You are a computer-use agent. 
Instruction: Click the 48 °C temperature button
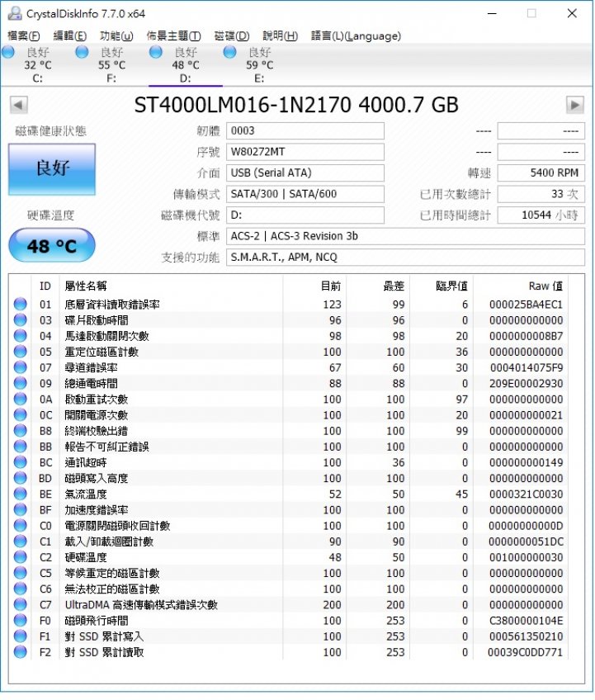52,245
